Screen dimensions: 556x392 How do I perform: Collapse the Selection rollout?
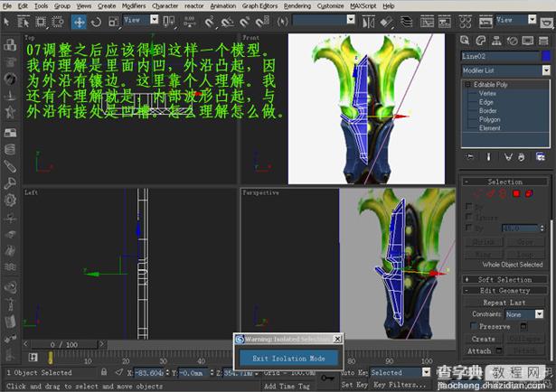[x=505, y=182]
